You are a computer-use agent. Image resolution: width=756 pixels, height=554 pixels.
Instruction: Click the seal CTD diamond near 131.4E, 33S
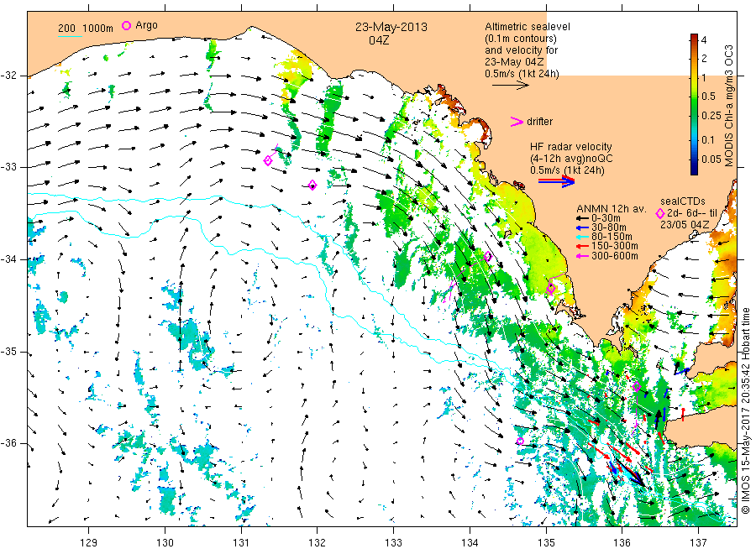point(268,160)
